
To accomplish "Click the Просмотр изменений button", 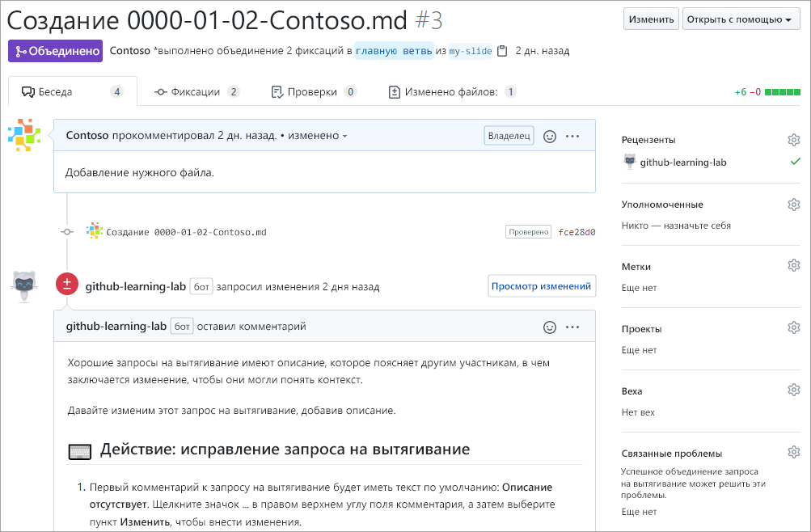I will click(542, 286).
